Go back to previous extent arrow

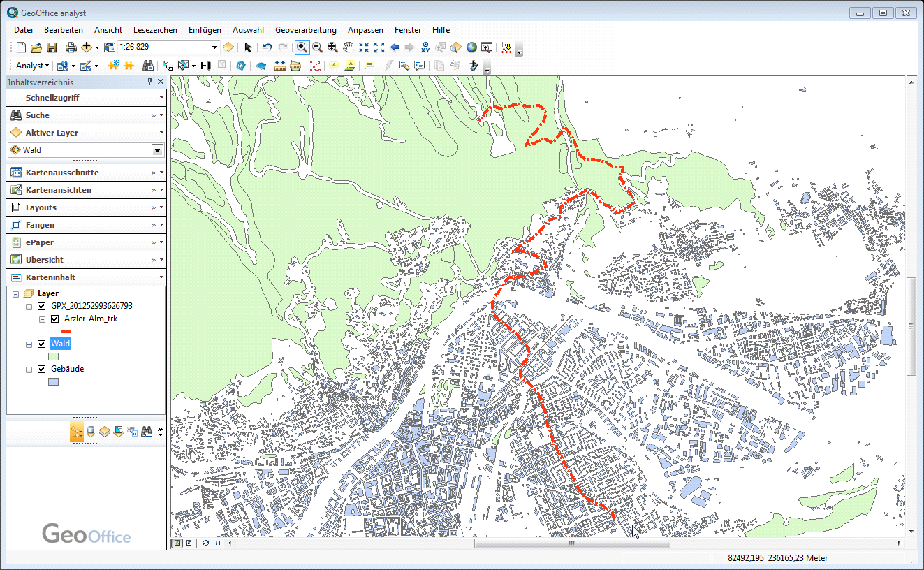pos(395,47)
